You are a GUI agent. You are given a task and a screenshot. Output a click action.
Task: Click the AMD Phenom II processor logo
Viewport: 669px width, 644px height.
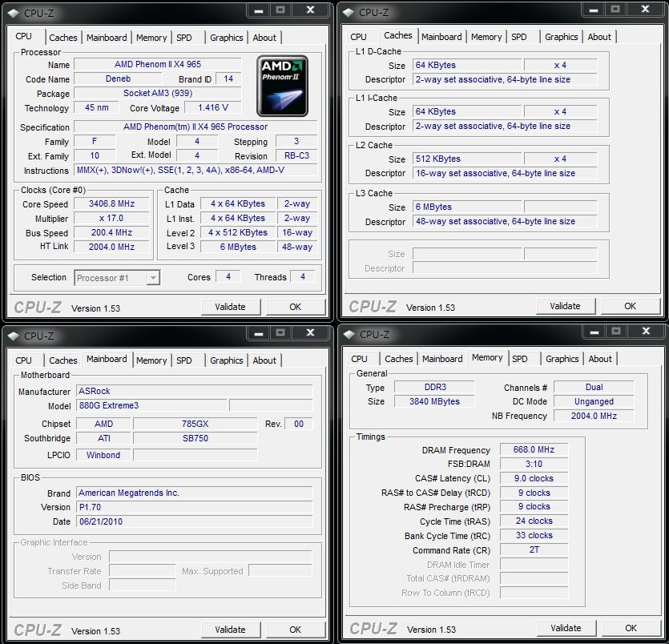point(282,86)
